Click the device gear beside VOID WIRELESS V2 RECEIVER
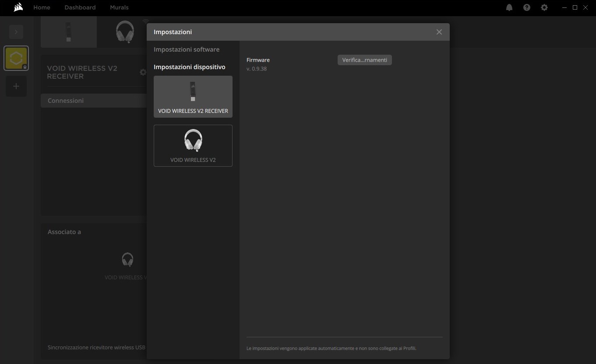 (x=143, y=72)
